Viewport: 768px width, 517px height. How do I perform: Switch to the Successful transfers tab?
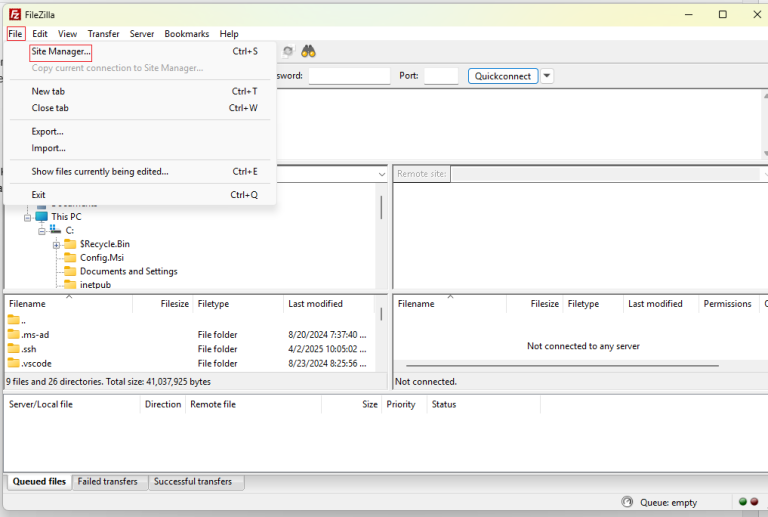tap(193, 482)
